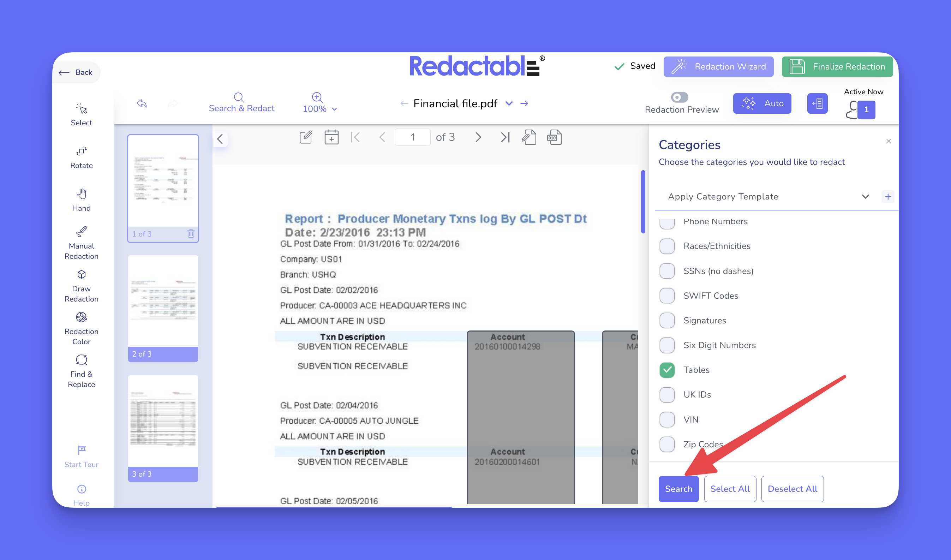Select the Rotate tool in sidebar
951x560 pixels.
pos(81,157)
